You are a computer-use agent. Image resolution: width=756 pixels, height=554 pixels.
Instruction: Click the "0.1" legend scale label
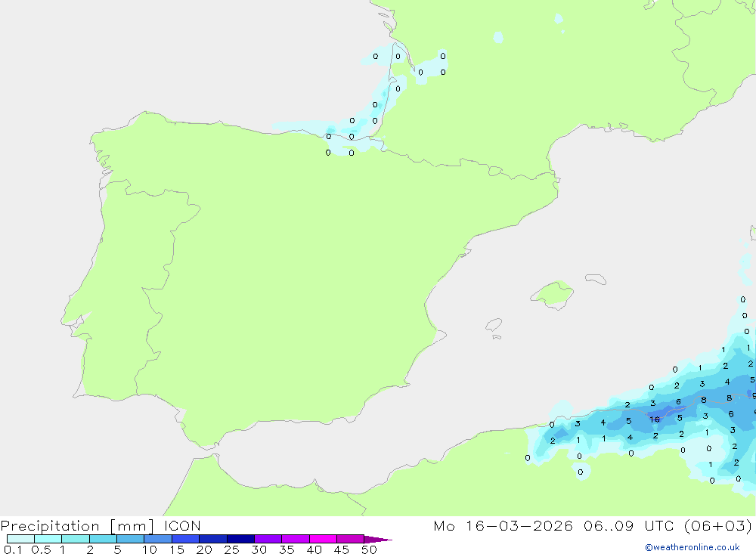coord(13,549)
